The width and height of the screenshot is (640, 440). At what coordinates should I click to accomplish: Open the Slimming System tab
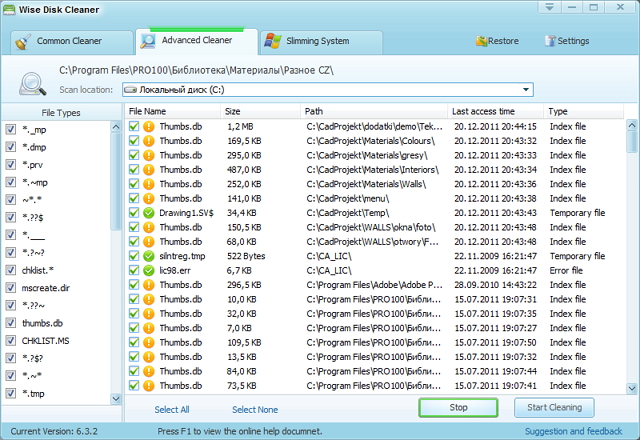tap(321, 42)
